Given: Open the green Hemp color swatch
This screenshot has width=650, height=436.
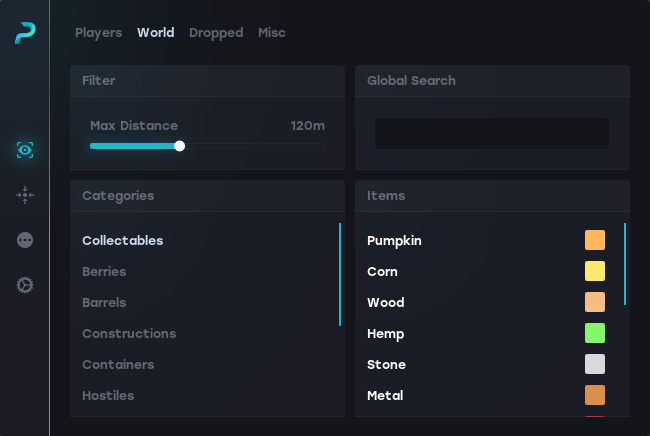Looking at the screenshot, I should click(x=595, y=334).
